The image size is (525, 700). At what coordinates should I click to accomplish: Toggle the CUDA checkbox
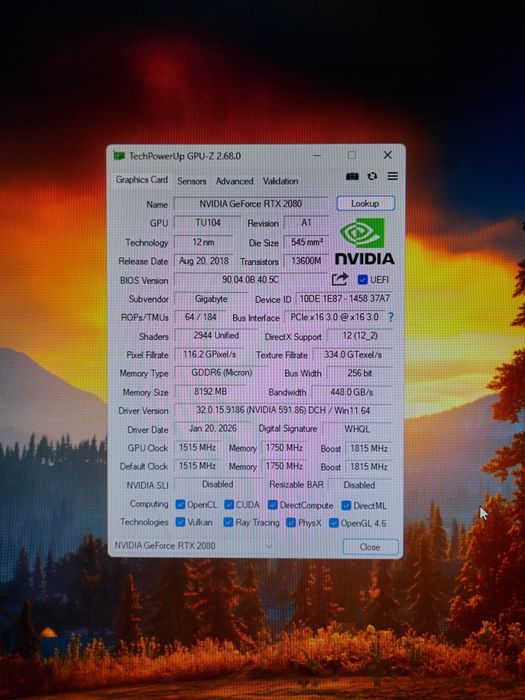[x=229, y=504]
